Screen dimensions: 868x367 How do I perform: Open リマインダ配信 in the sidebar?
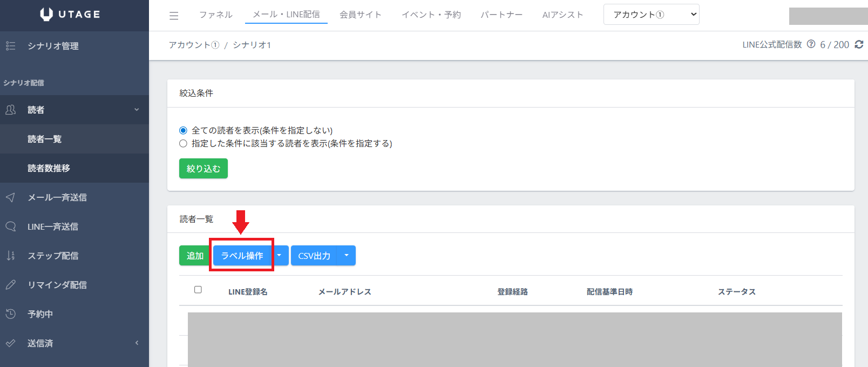tap(57, 285)
